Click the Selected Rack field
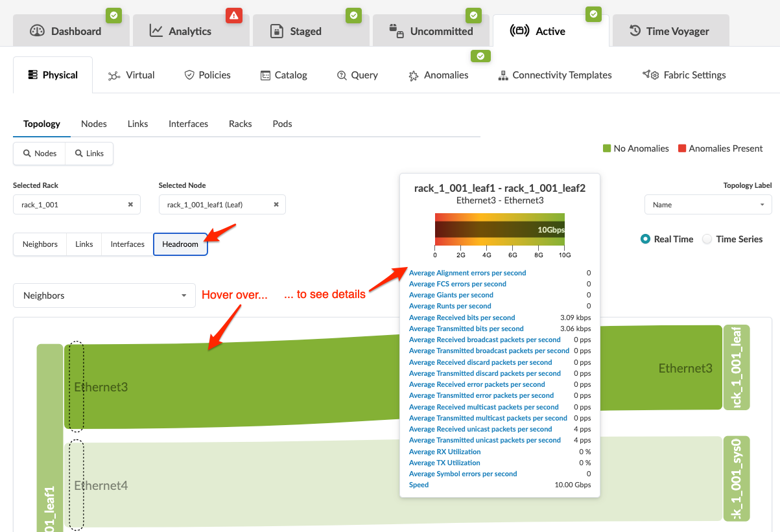Screen dimensions: 780x532 pos(77,205)
